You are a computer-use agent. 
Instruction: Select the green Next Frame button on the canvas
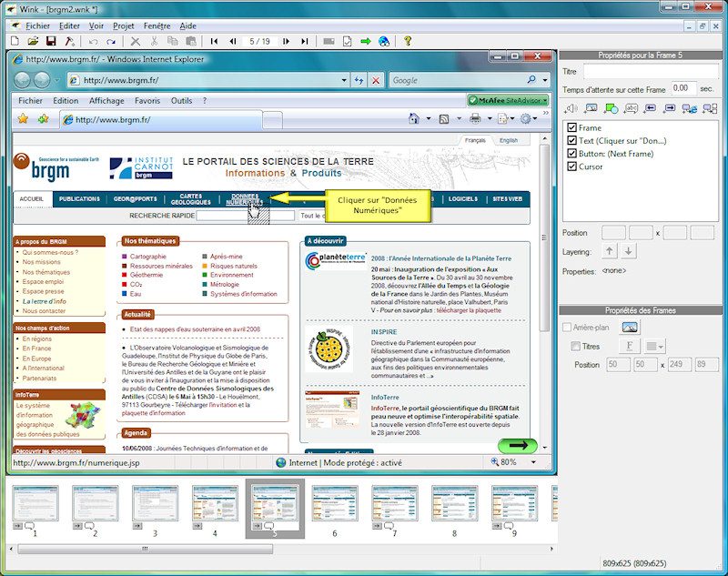[x=518, y=446]
